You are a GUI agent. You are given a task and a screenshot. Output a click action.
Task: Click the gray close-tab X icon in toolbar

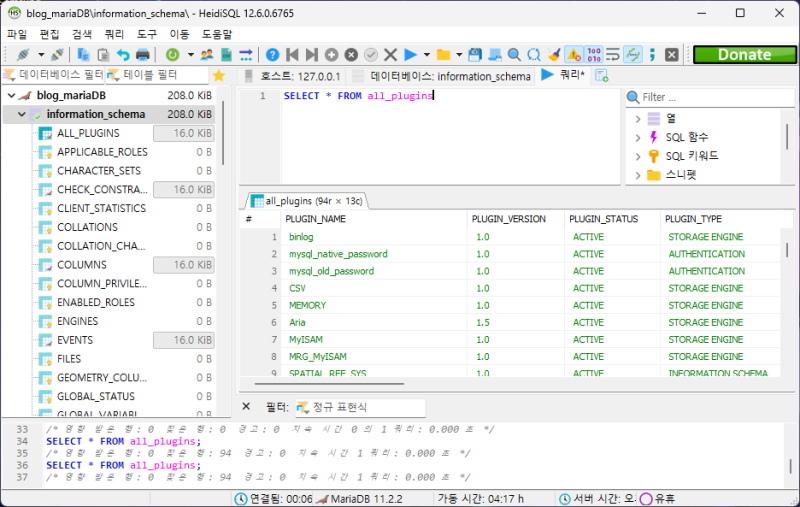coord(672,55)
